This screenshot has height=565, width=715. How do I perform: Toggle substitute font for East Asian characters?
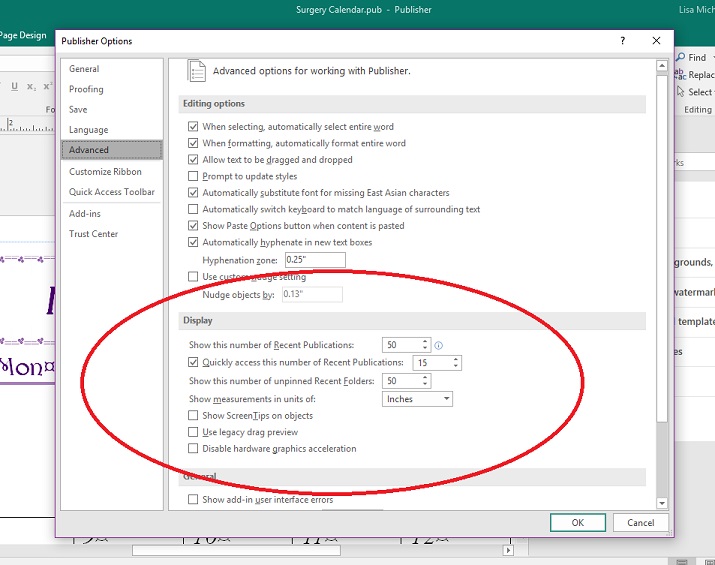pos(193,192)
